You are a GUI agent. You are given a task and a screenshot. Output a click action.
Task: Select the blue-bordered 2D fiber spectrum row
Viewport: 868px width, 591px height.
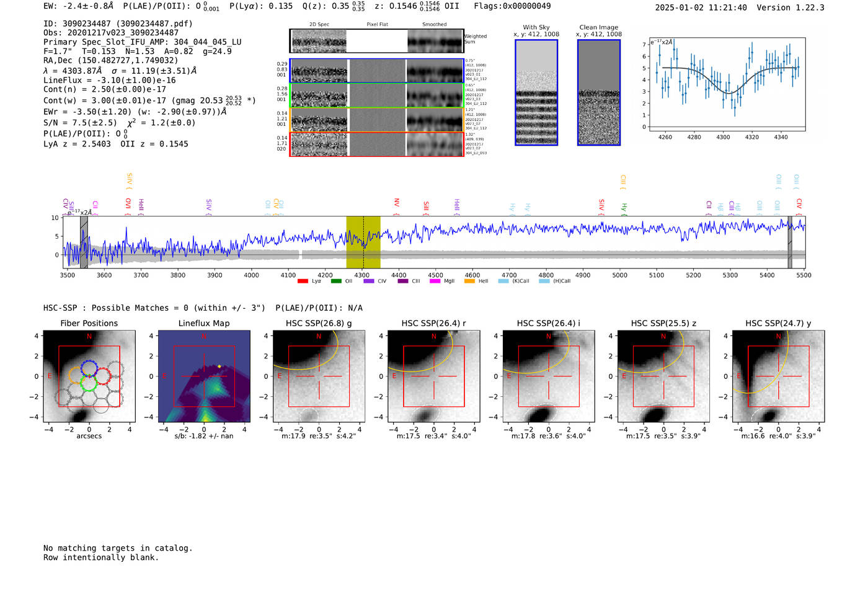[x=377, y=71]
